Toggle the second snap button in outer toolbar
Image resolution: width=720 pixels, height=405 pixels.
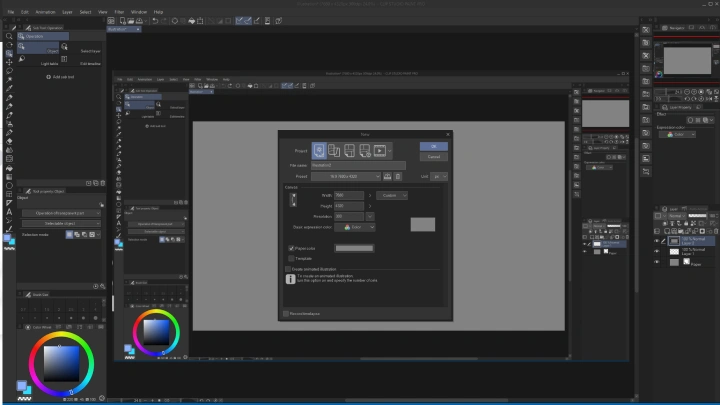[248, 21]
